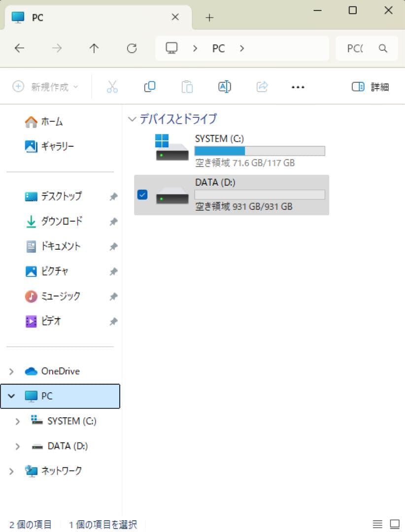The width and height of the screenshot is (405, 532).
Task: Uncheck the DATA (D:) drive checkbox
Action: [x=142, y=195]
